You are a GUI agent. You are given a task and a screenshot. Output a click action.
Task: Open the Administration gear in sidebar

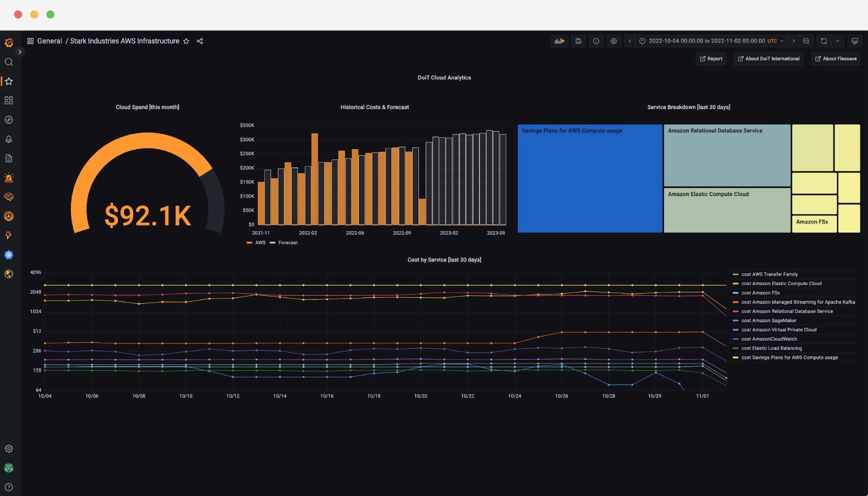(9, 449)
